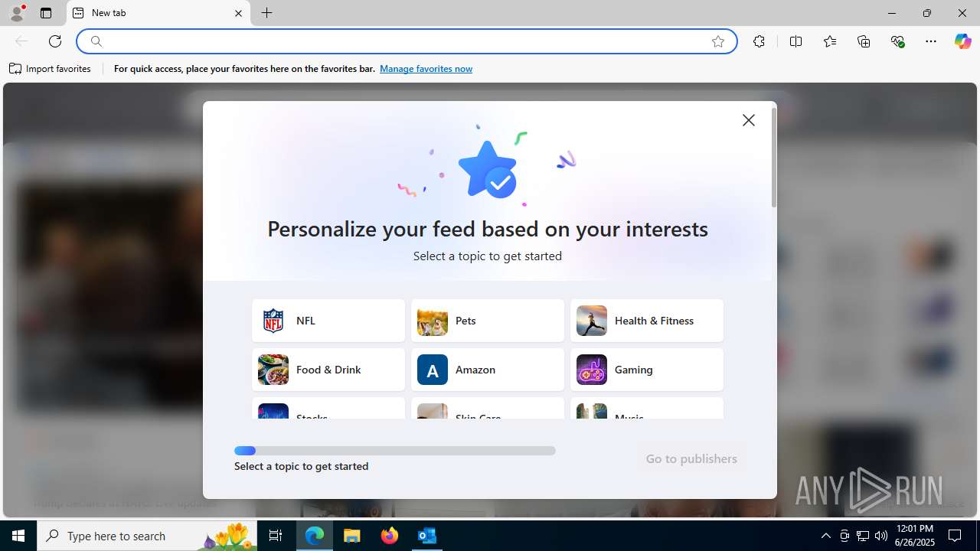Open the volume tray icon

point(881,536)
